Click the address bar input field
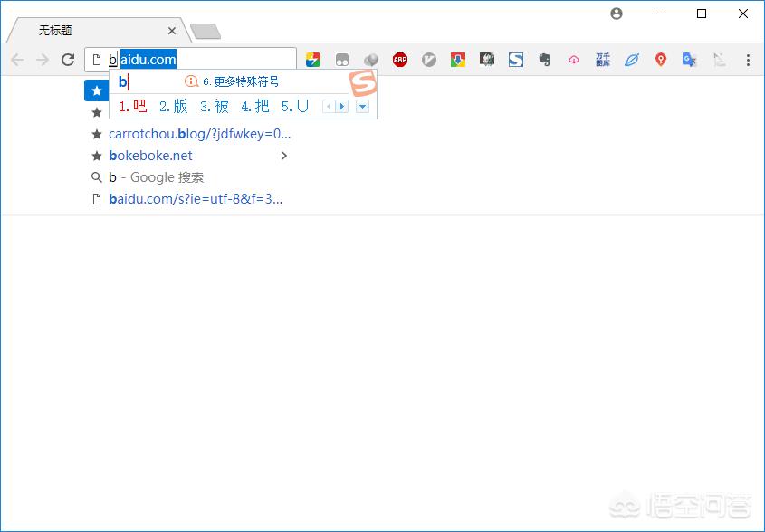765x532 pixels. click(x=190, y=60)
